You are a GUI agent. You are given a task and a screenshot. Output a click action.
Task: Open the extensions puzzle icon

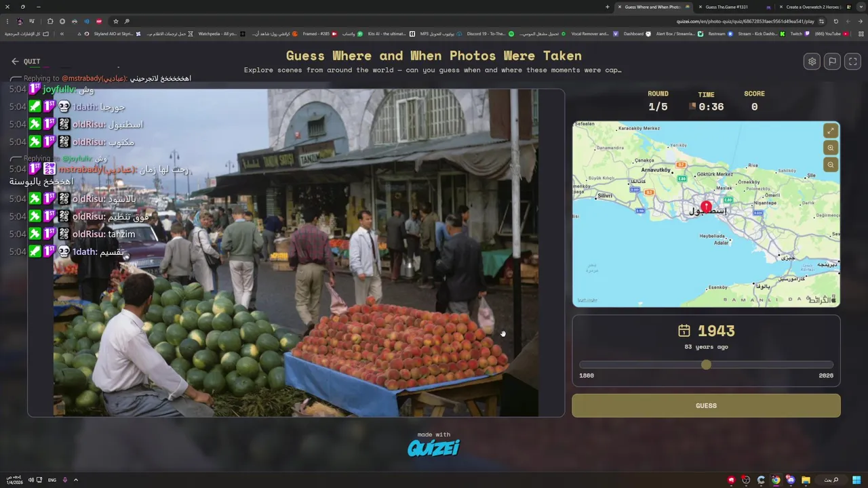pyautogui.click(x=50, y=22)
